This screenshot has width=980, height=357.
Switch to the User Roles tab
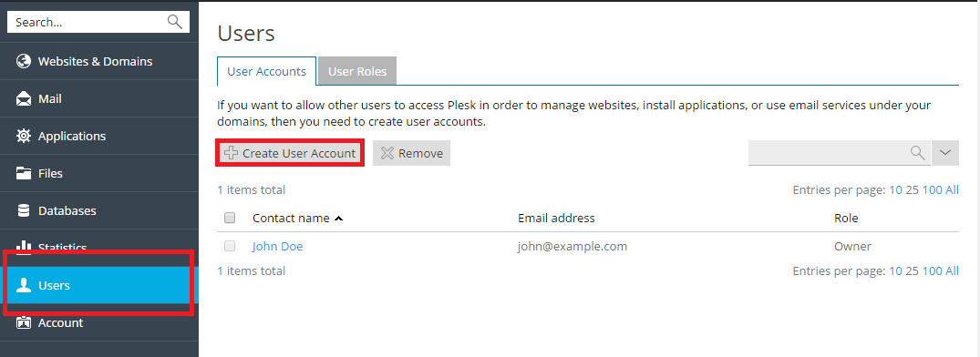357,71
